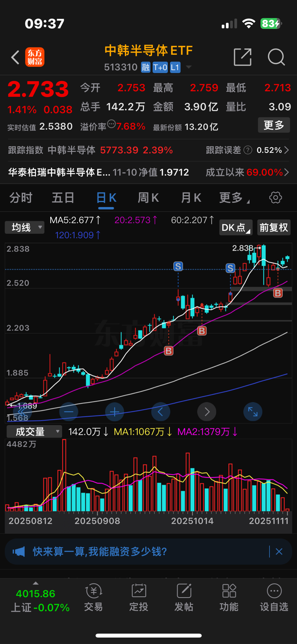Click the 更多 quote details button

point(274,125)
